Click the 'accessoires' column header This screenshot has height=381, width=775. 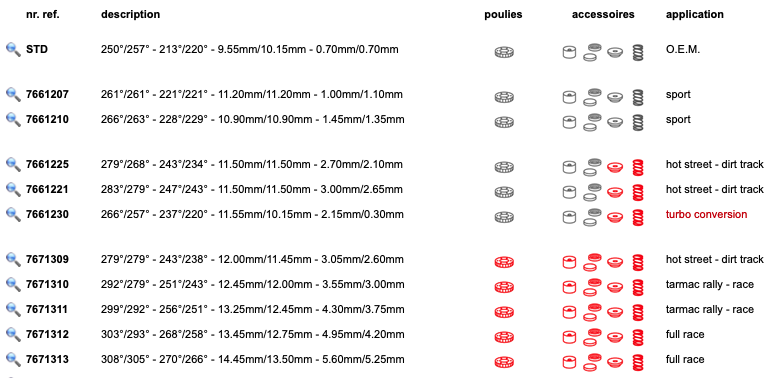coord(603,14)
